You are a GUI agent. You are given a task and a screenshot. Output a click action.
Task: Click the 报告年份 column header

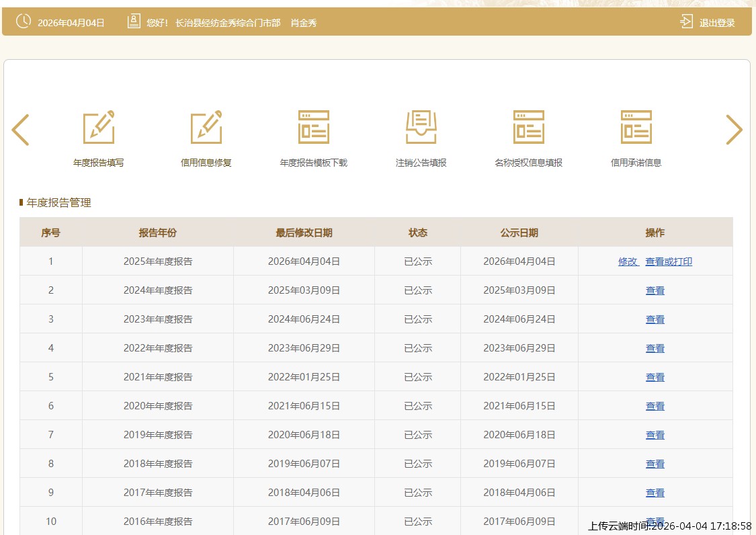point(158,233)
